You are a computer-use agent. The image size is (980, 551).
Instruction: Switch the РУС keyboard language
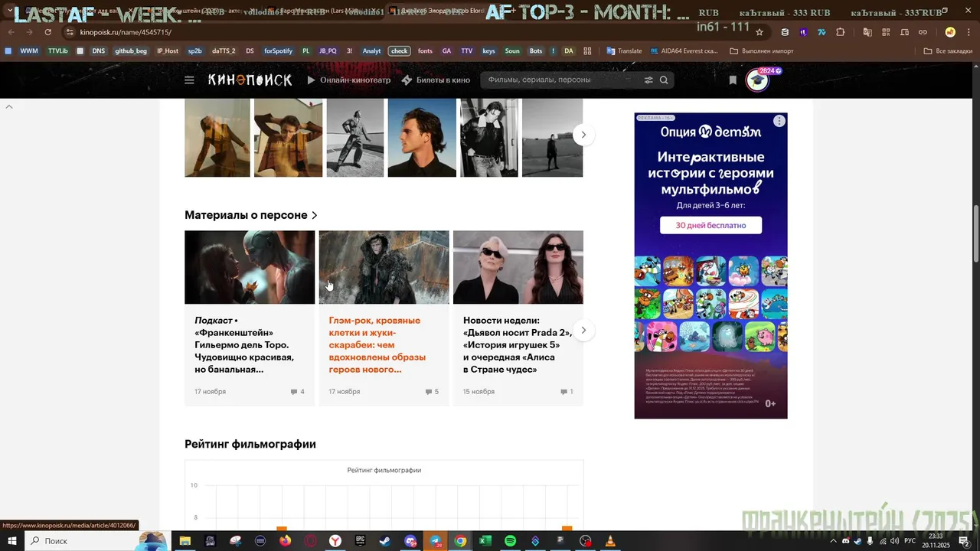point(910,541)
